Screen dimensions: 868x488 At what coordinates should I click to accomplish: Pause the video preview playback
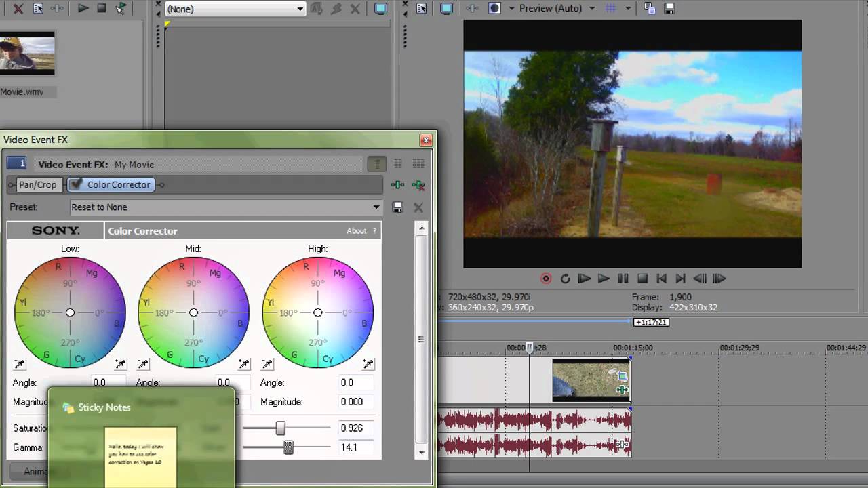tap(623, 279)
